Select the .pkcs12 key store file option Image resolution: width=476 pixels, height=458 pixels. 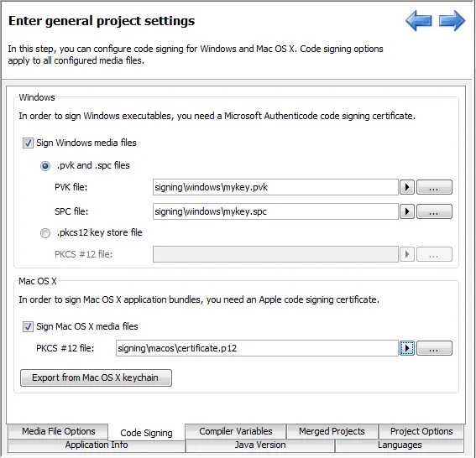click(x=45, y=233)
